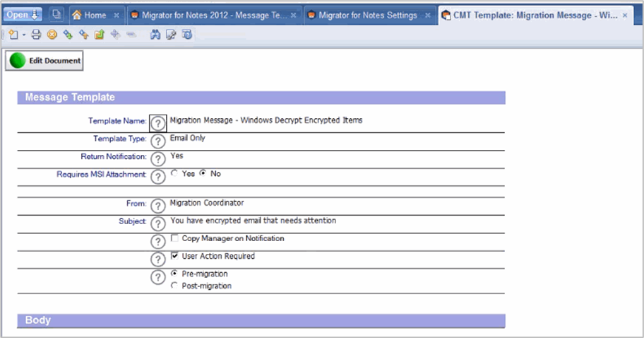Open help icon for Return Notification field
The image size is (644, 338).
tap(157, 158)
